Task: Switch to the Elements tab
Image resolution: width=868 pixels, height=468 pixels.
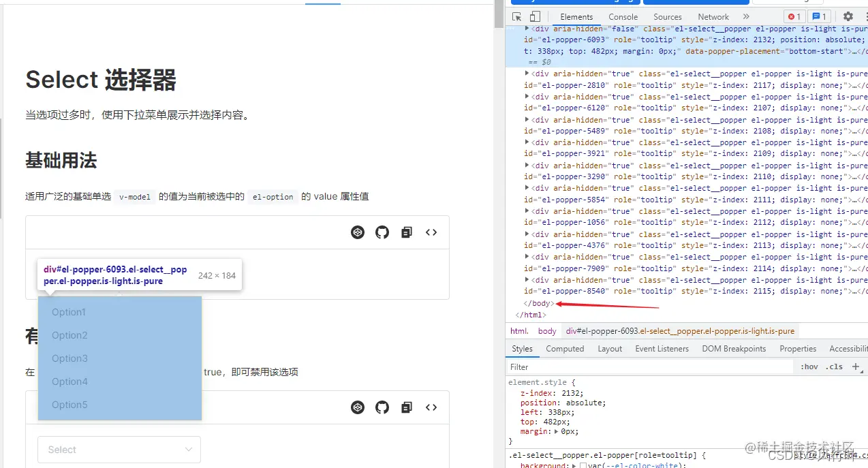Action: point(576,17)
